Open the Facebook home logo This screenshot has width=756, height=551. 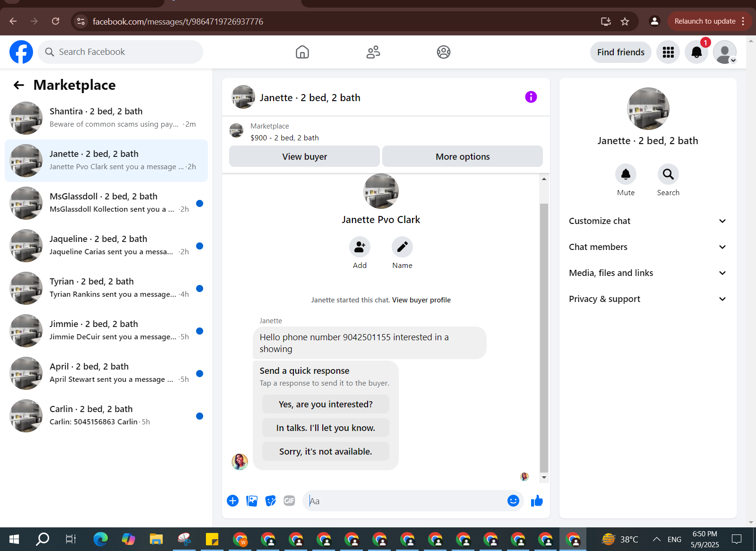[21, 52]
